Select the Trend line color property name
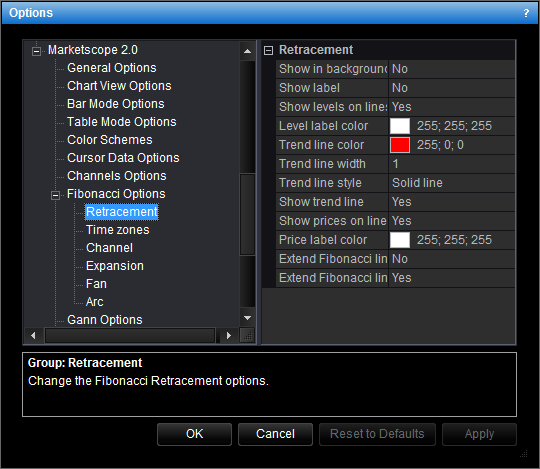Viewport: 540px width, 469px height. [321, 145]
